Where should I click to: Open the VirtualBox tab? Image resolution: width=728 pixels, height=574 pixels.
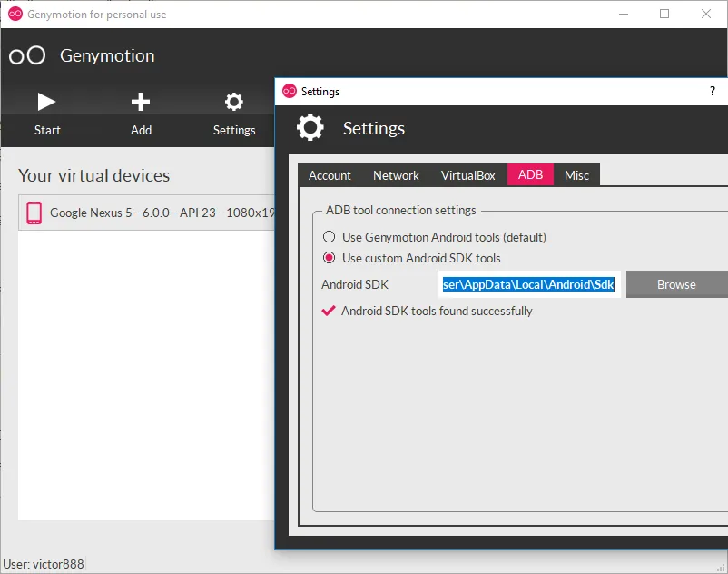pyautogui.click(x=468, y=175)
